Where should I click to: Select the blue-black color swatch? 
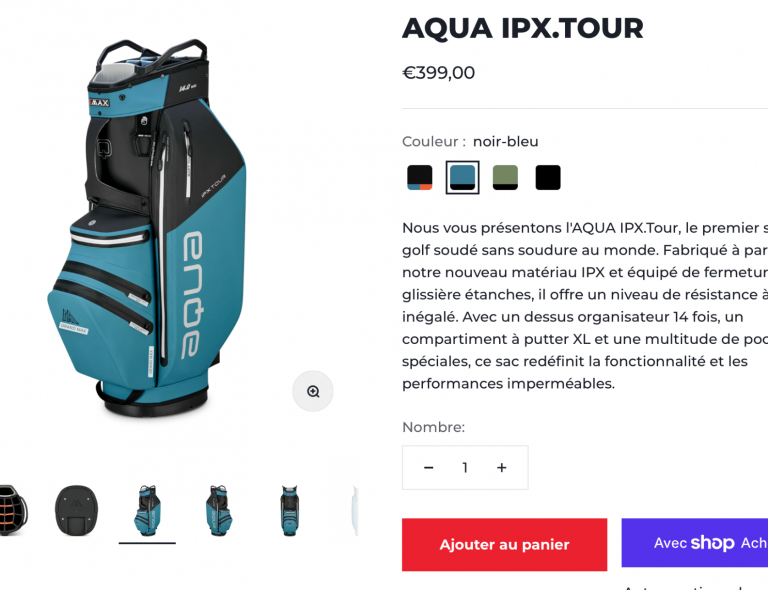click(462, 177)
